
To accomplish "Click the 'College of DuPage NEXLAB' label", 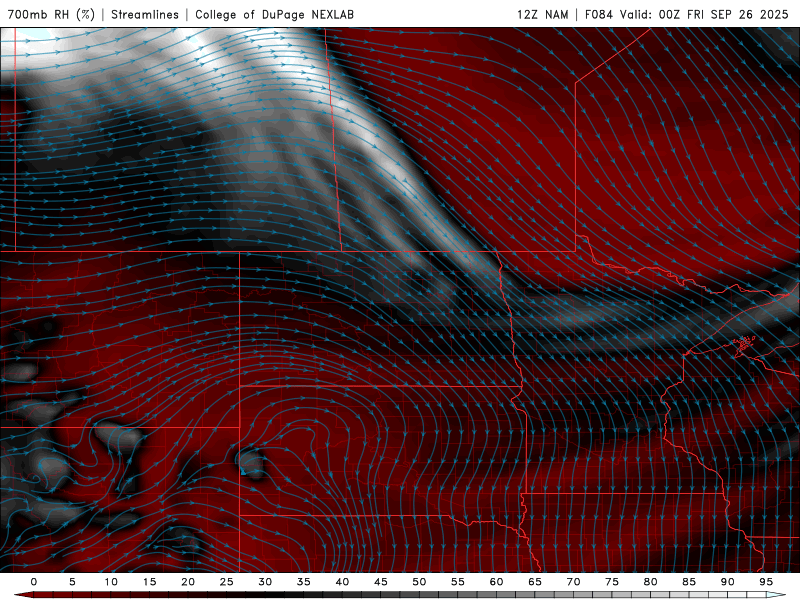I will point(274,14).
